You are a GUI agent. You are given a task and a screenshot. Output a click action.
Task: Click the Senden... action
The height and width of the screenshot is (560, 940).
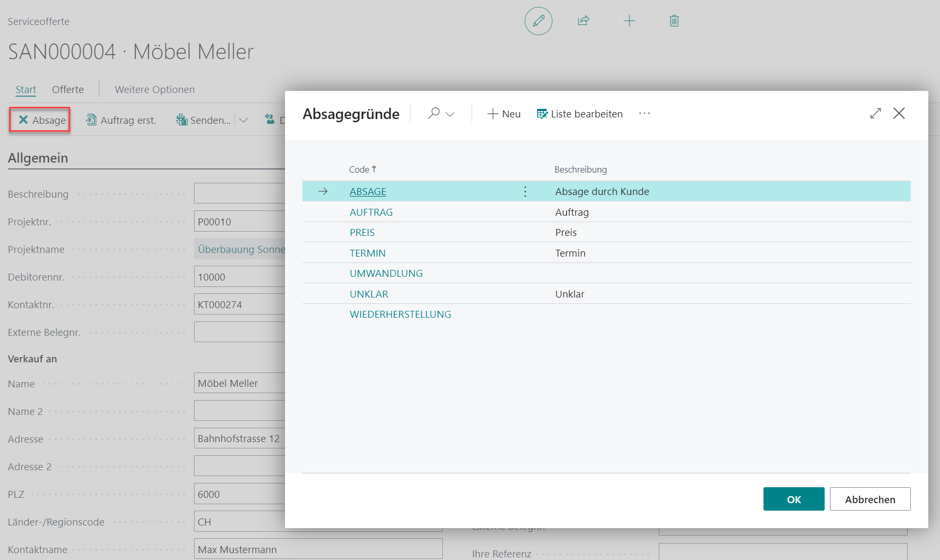tap(204, 120)
